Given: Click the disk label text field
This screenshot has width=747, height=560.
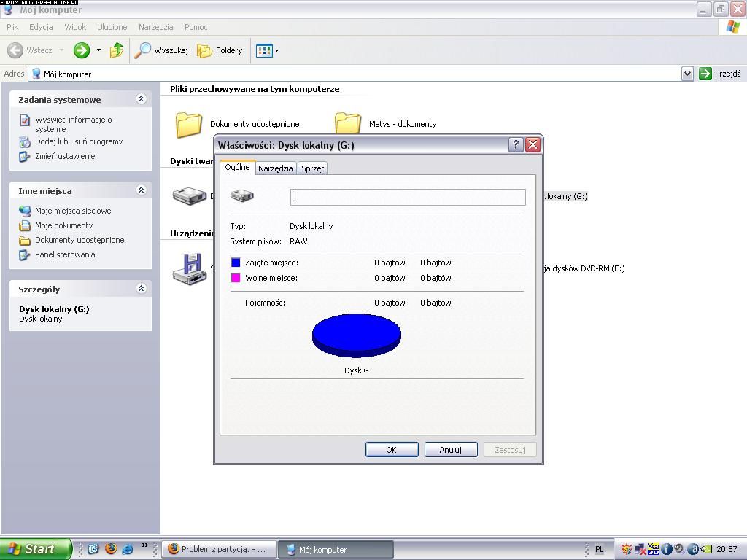Looking at the screenshot, I should point(407,197).
